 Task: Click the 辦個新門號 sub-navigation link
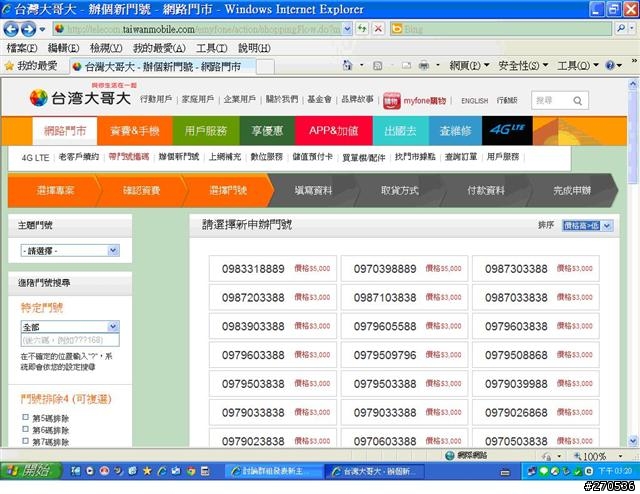click(x=179, y=157)
